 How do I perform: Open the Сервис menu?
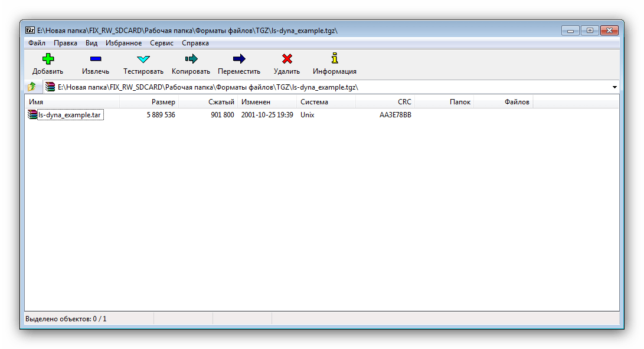162,43
